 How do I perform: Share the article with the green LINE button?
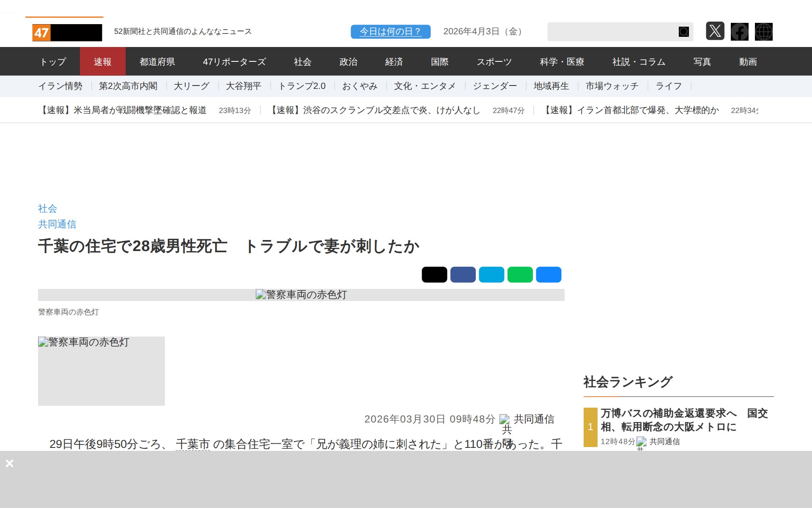click(x=520, y=275)
